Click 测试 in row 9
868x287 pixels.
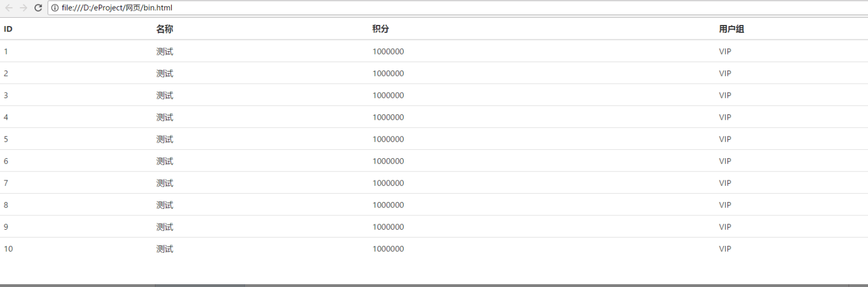(x=165, y=227)
